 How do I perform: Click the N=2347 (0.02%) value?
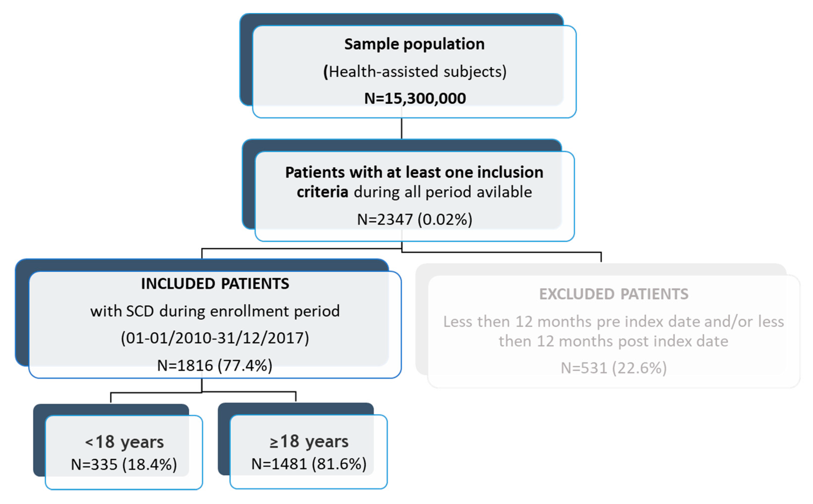[x=415, y=219]
